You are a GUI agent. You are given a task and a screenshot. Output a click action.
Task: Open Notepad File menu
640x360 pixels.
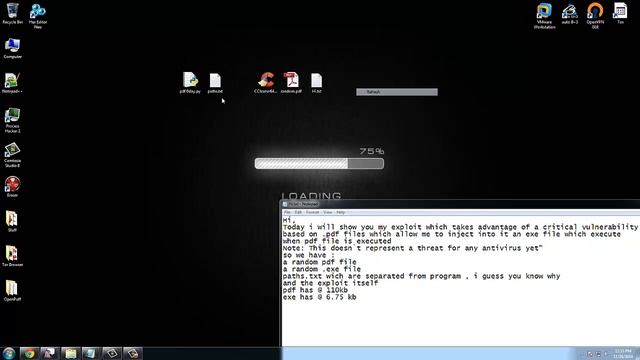287,212
